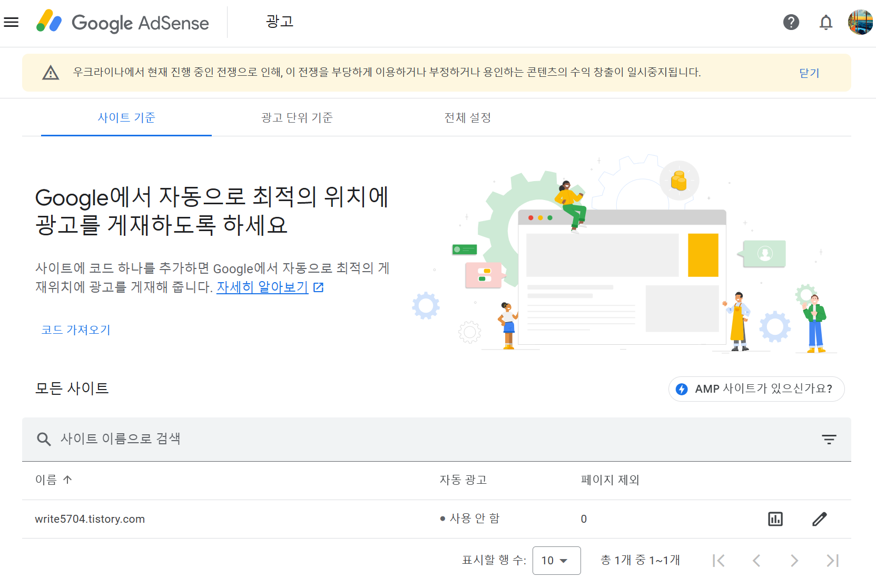Open the main hamburger menu

(11, 22)
